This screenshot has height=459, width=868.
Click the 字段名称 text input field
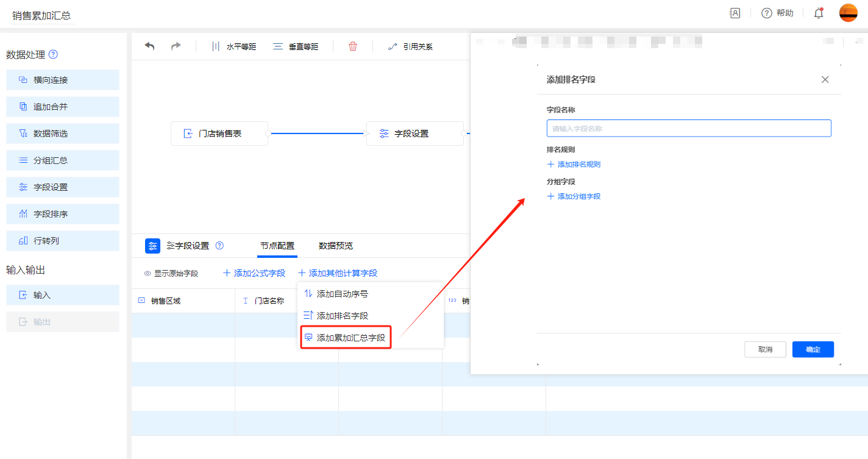pyautogui.click(x=689, y=129)
